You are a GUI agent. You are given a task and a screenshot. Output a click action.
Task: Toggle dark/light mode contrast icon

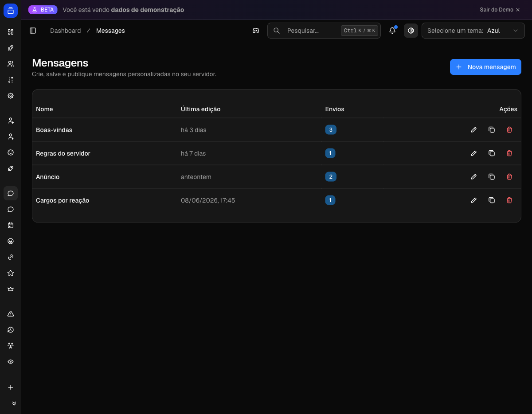click(x=411, y=31)
